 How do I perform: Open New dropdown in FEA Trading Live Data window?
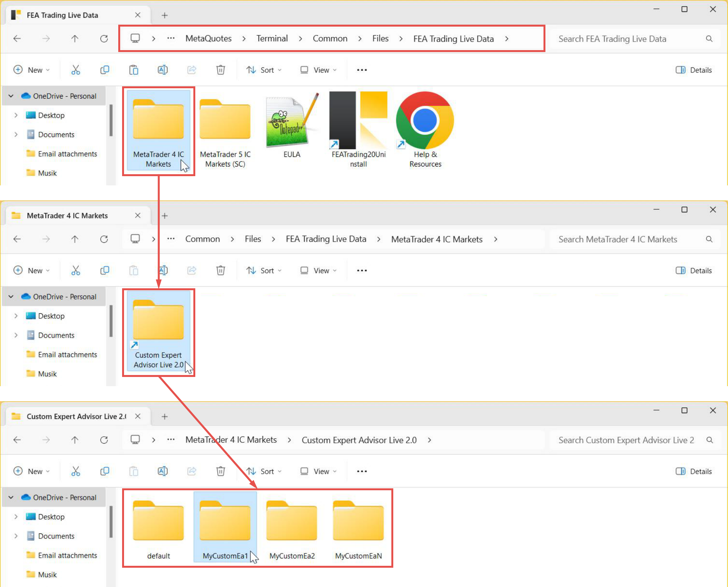point(32,70)
